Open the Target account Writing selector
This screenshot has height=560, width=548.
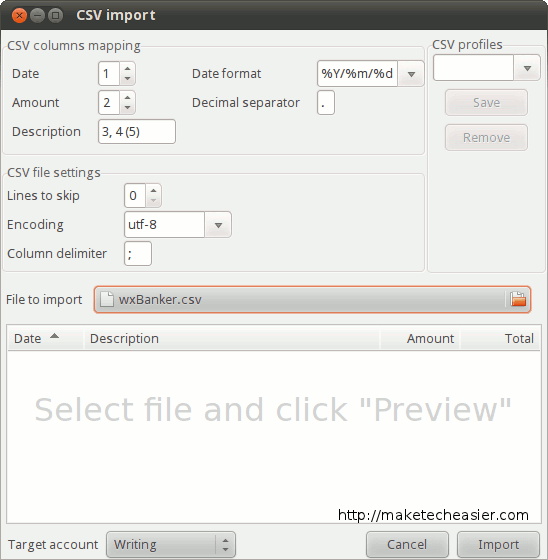point(171,545)
